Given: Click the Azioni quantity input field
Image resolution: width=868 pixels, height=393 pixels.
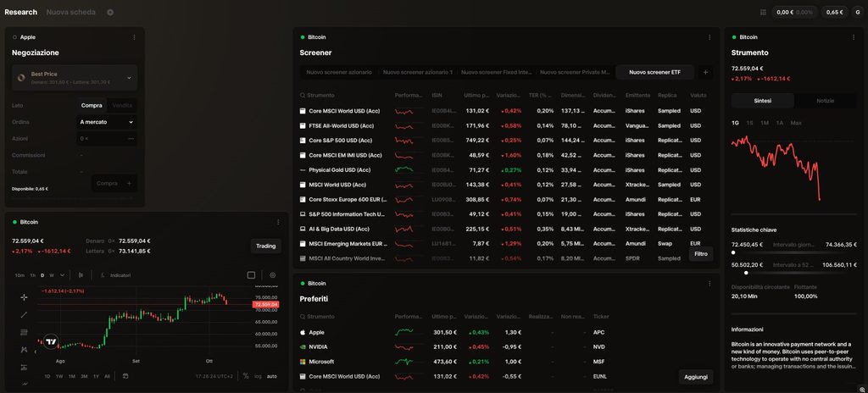Looking at the screenshot, I should coord(107,138).
